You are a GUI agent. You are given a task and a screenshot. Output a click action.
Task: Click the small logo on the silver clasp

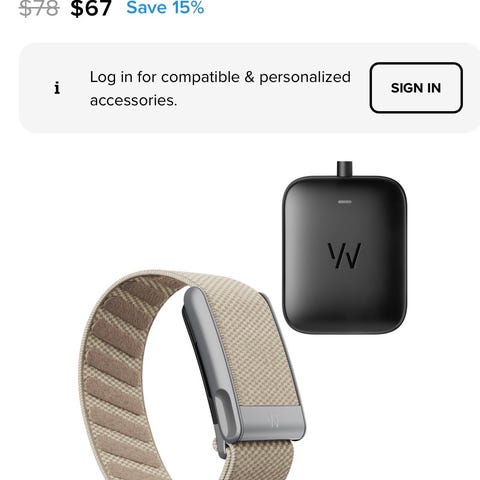(x=273, y=421)
